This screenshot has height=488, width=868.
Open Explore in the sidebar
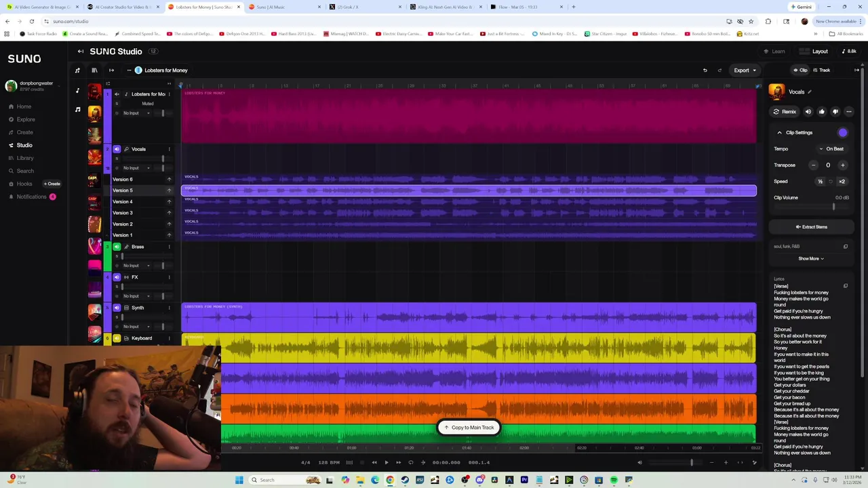[22, 119]
